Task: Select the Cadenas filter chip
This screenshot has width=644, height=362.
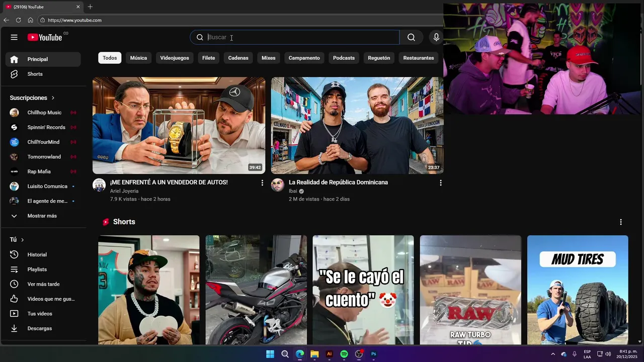Action: point(238,58)
